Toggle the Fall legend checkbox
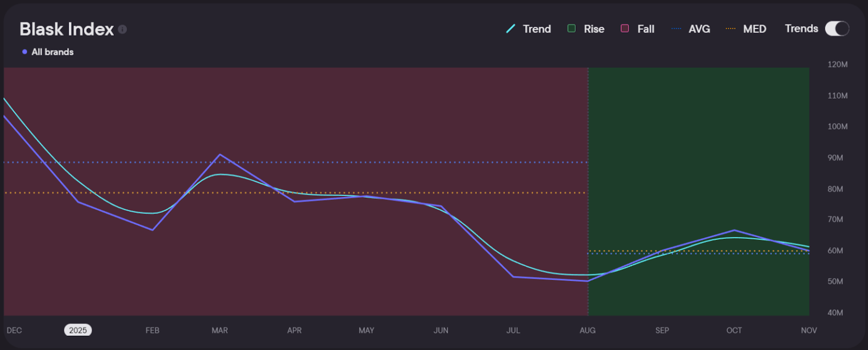The height and width of the screenshot is (350, 868). pyautogui.click(x=625, y=28)
